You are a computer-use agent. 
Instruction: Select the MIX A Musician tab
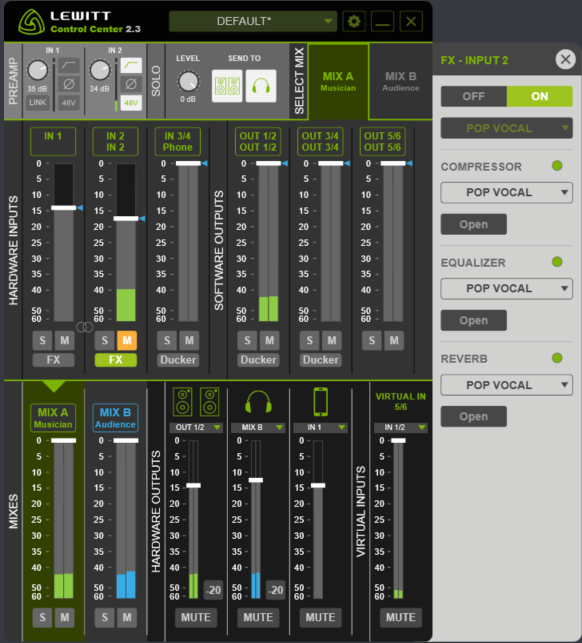point(338,81)
